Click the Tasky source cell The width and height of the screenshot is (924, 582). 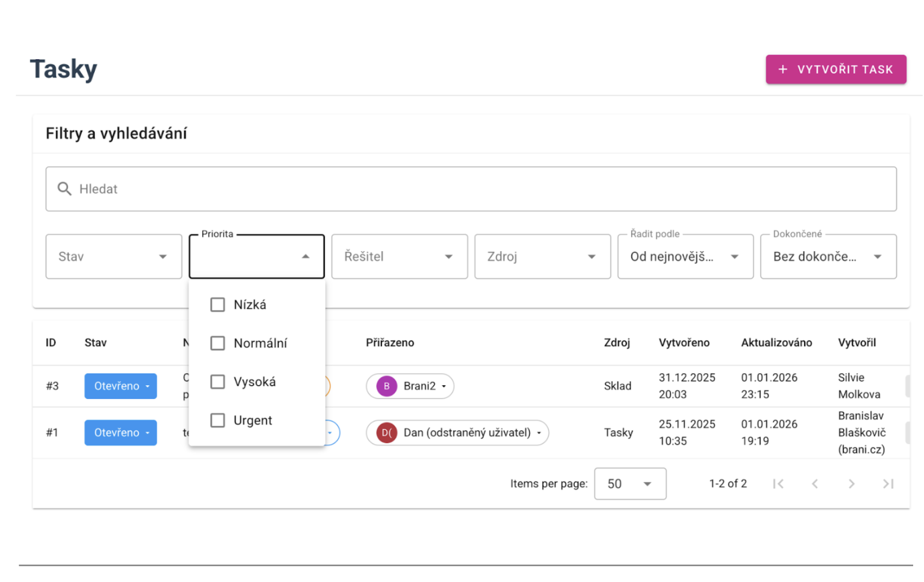618,433
